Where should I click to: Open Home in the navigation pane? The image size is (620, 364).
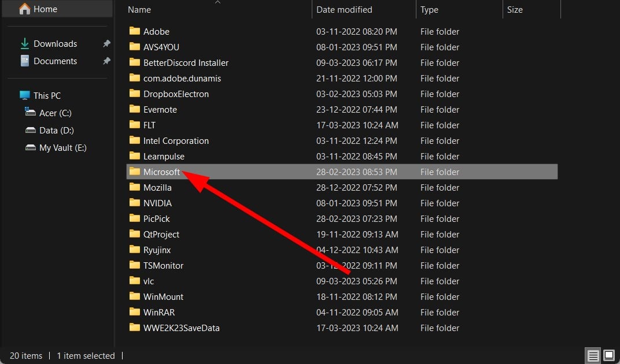57,9
